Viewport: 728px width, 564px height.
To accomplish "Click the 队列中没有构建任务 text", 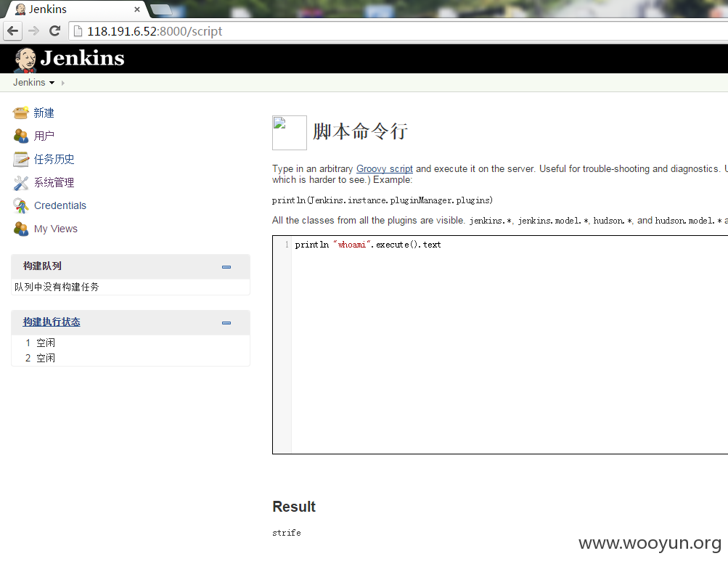I will pyautogui.click(x=57, y=287).
